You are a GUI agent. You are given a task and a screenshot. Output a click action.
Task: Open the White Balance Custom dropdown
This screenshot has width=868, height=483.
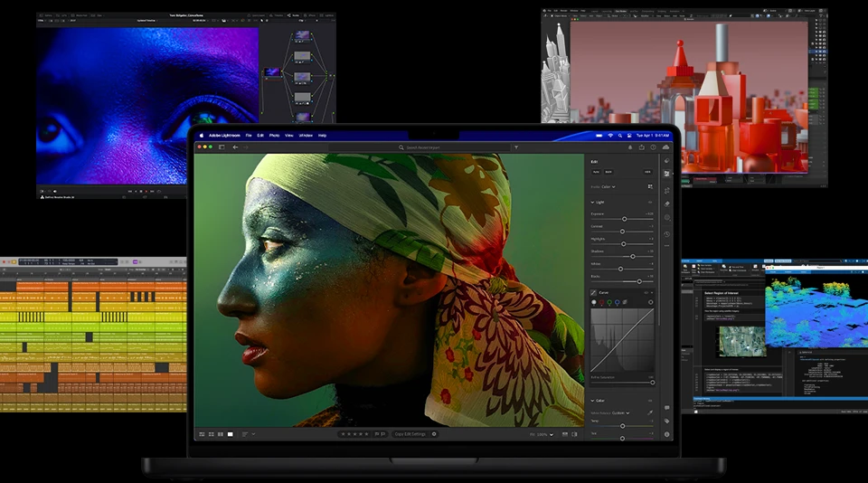(x=620, y=412)
